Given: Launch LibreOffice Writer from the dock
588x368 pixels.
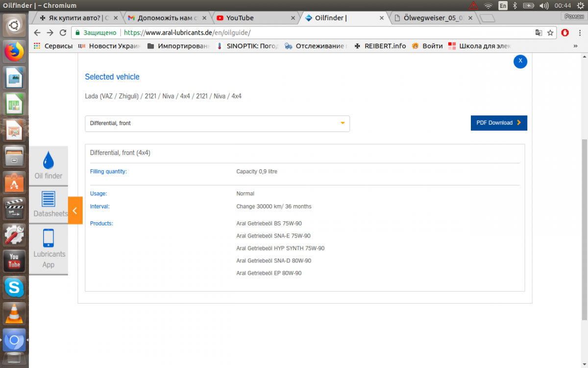Looking at the screenshot, I should pos(14,78).
